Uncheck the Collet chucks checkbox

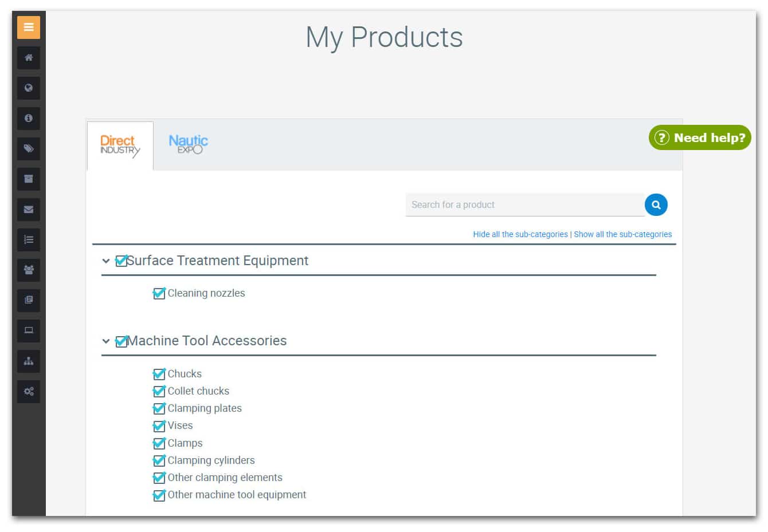(159, 391)
